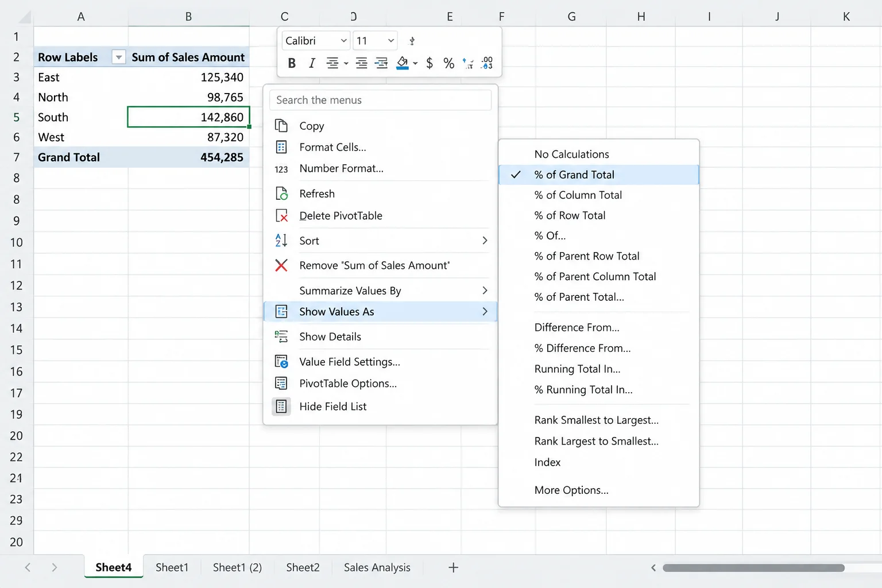Uncheck the % of Grand Total checkmark

pyautogui.click(x=516, y=175)
